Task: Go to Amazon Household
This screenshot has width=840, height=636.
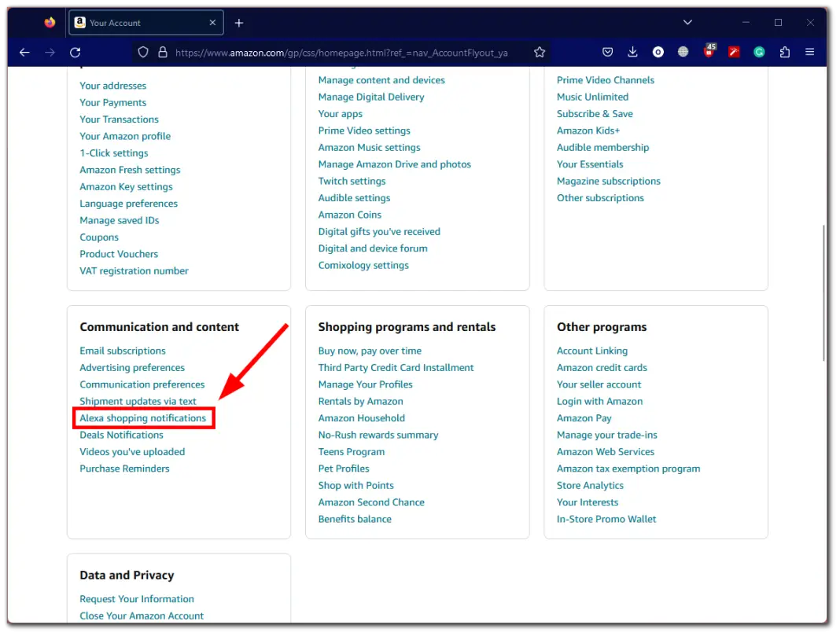Action: tap(361, 418)
